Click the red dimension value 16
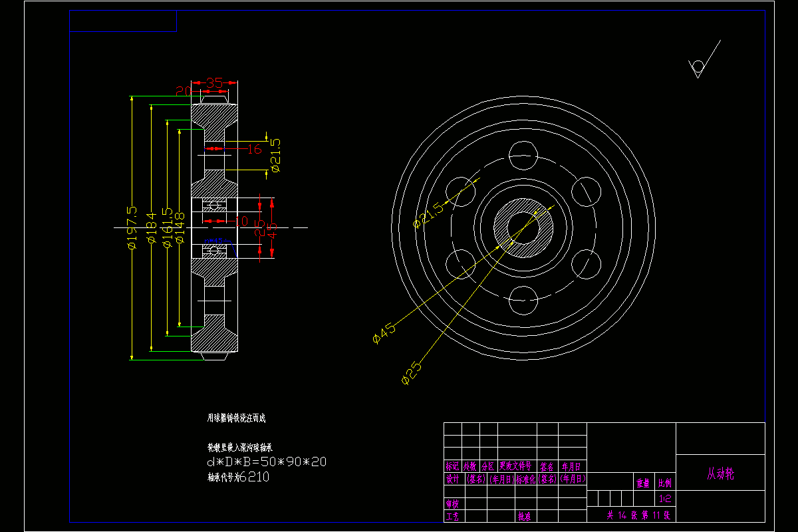 [254, 150]
